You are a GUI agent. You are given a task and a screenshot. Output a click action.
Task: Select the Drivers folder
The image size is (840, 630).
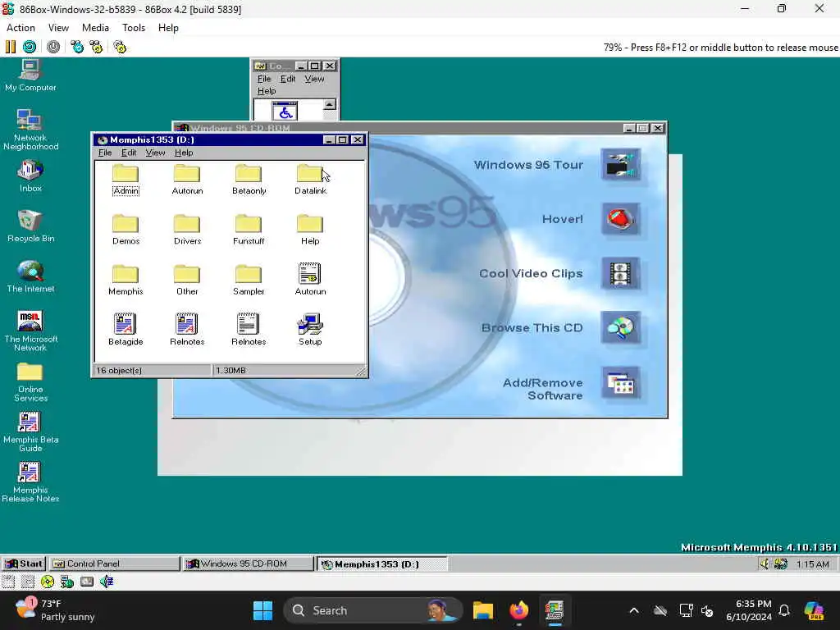coord(187,231)
